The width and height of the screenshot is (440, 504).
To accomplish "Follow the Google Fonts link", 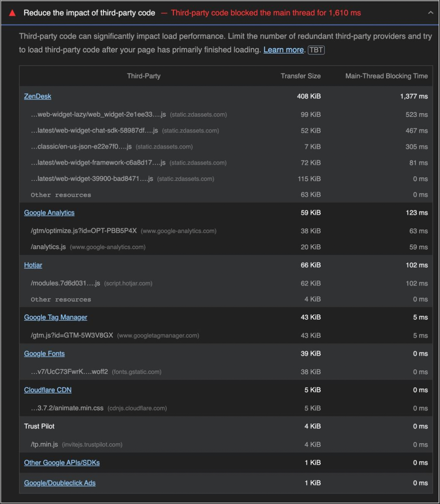I will tap(44, 354).
